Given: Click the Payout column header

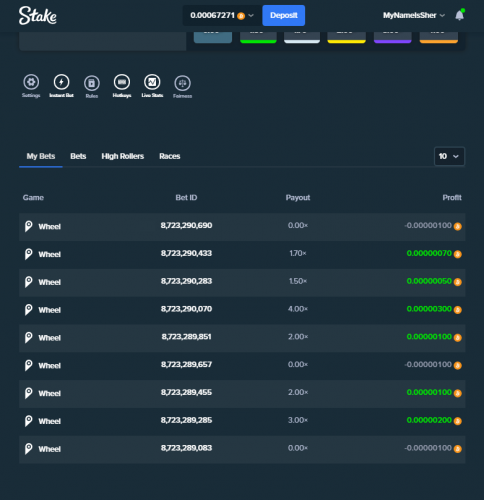Looking at the screenshot, I should [x=298, y=198].
